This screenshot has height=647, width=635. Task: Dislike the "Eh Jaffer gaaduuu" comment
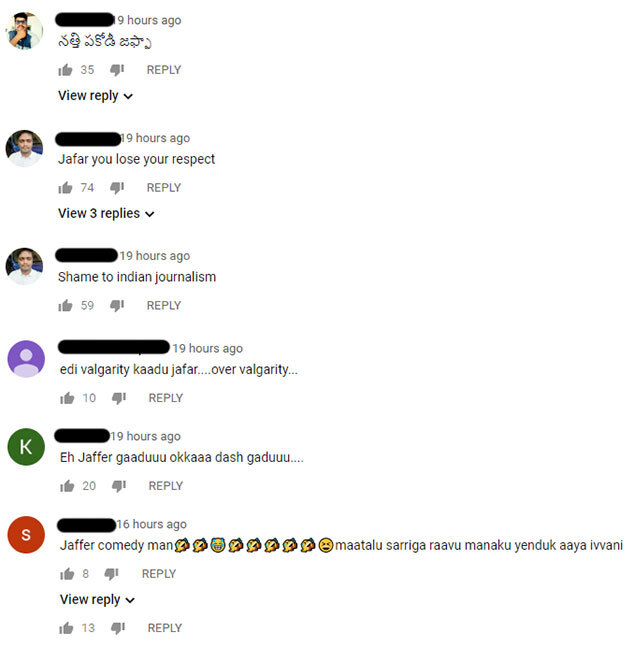click(119, 486)
